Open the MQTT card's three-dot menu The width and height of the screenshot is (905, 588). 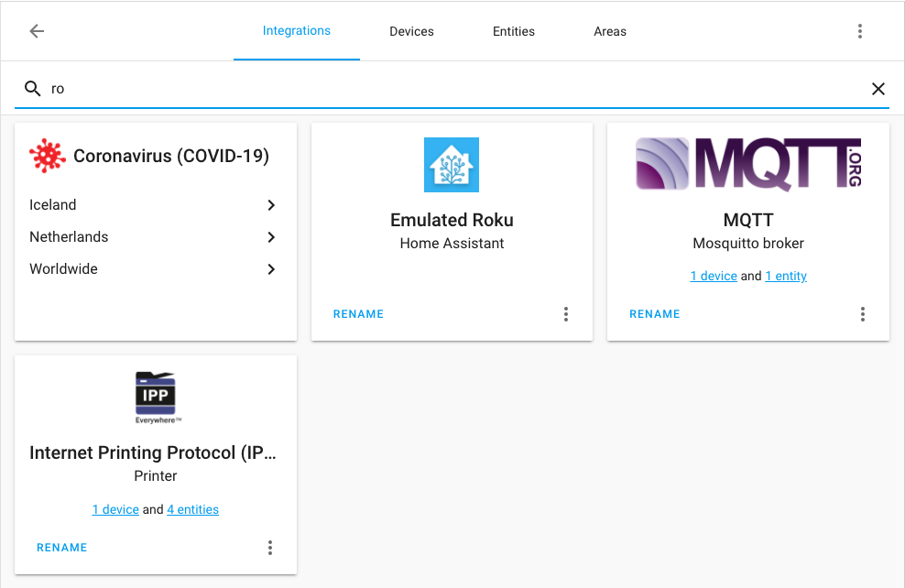tap(863, 313)
